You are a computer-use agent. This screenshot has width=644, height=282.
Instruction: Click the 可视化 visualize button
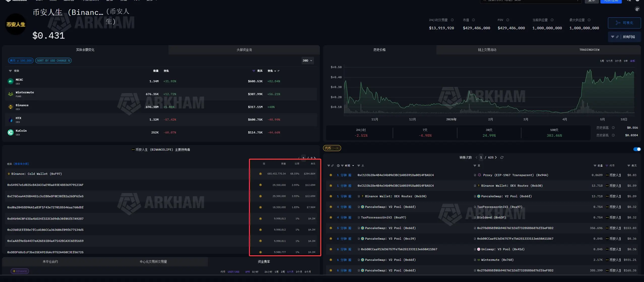click(624, 23)
